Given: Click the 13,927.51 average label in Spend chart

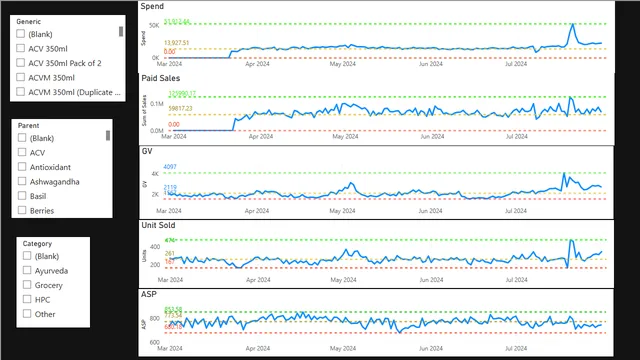Looking at the screenshot, I should pos(177,43).
